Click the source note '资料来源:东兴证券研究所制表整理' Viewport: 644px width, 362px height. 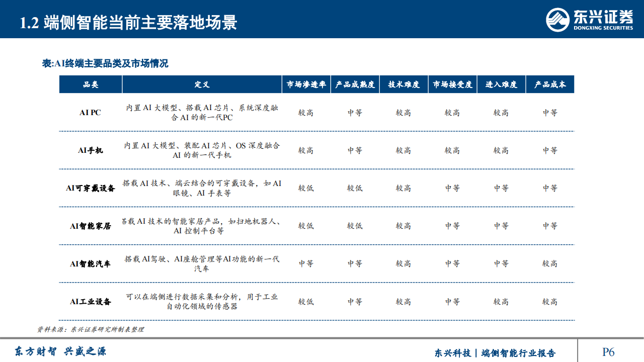pos(91,329)
